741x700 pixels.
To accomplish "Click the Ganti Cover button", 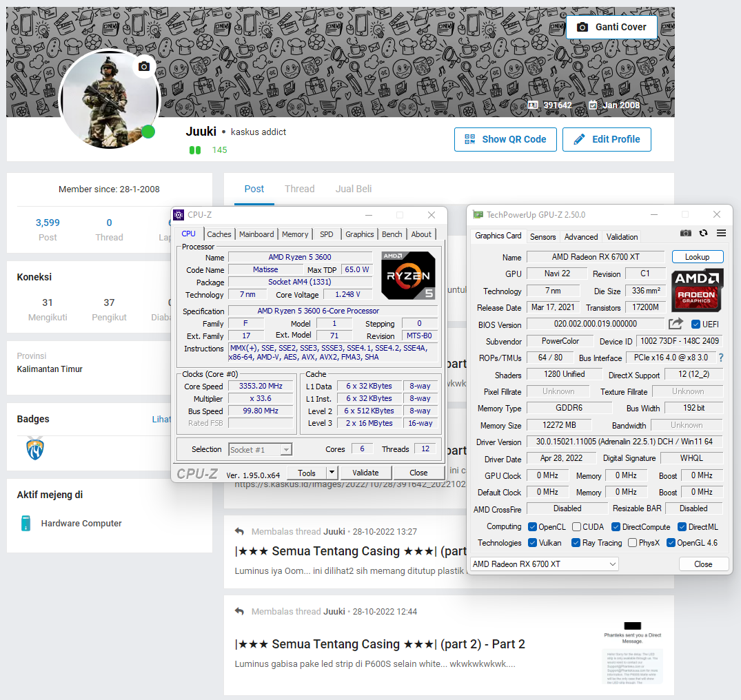I will pos(611,27).
